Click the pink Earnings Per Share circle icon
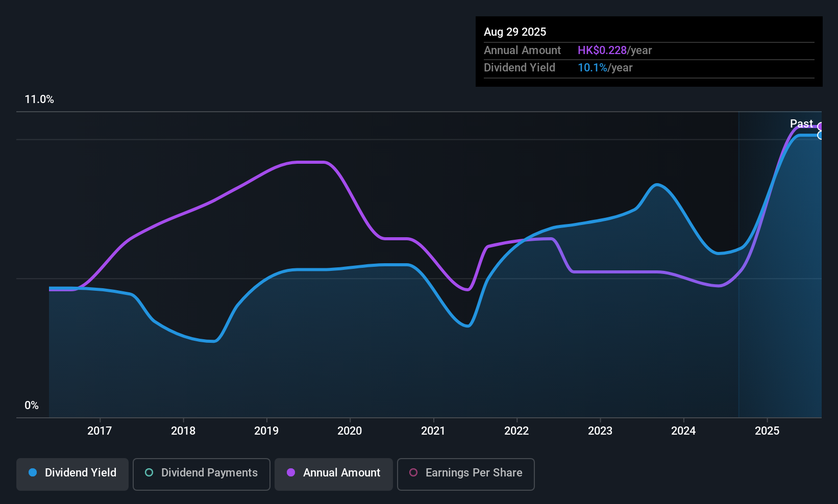Image resolution: width=838 pixels, height=504 pixels. [413, 473]
